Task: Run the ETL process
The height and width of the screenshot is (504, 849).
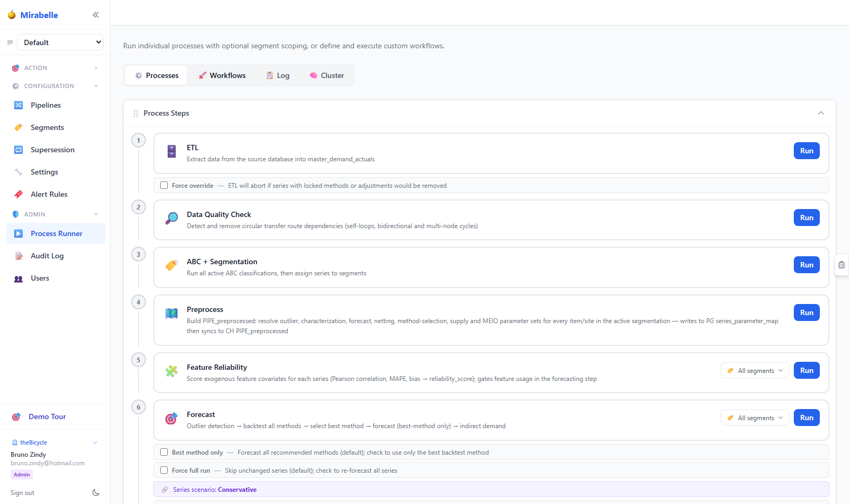Action: tap(807, 151)
